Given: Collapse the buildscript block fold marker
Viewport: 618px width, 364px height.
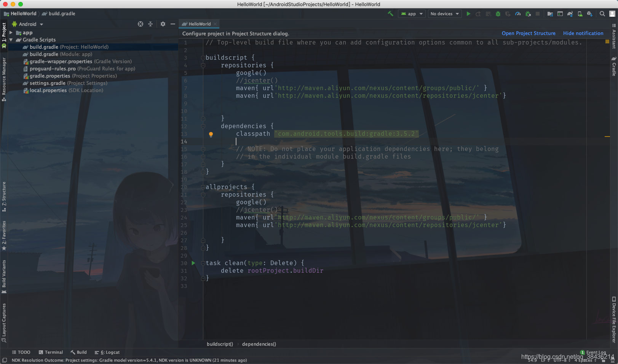Looking at the screenshot, I should (x=203, y=58).
